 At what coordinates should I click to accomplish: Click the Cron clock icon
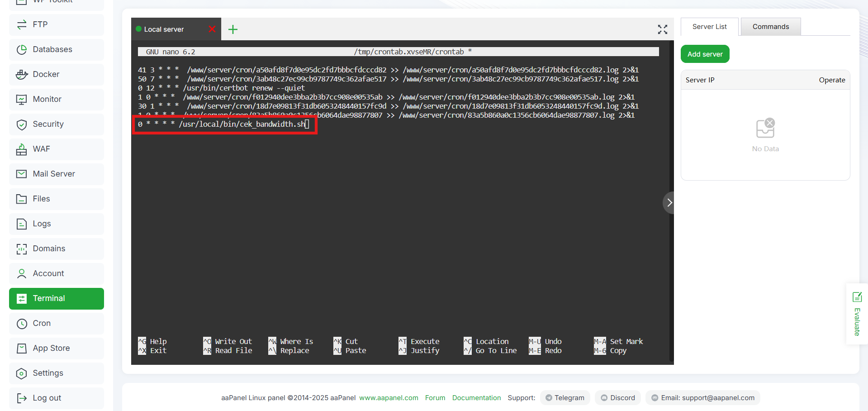22,323
